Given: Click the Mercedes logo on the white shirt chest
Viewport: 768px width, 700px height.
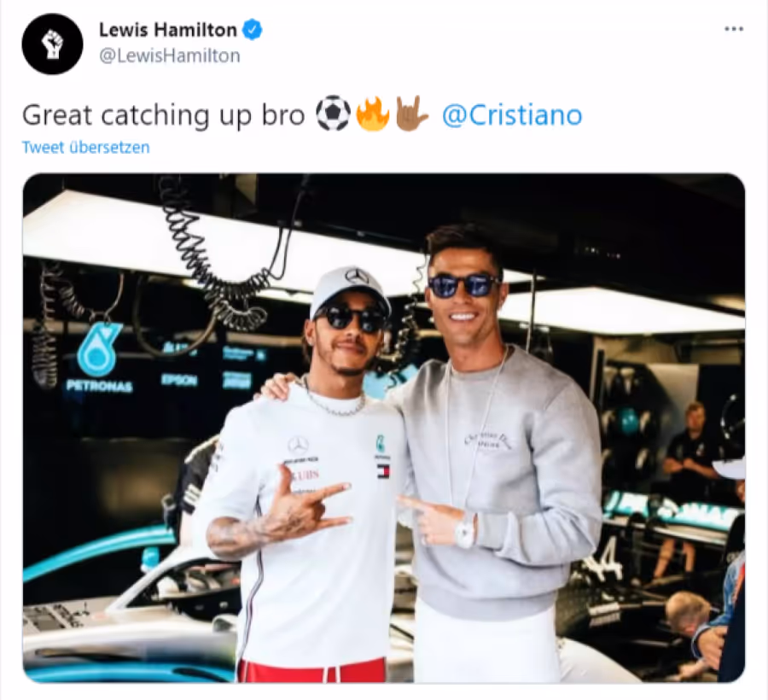Looking at the screenshot, I should (x=298, y=446).
